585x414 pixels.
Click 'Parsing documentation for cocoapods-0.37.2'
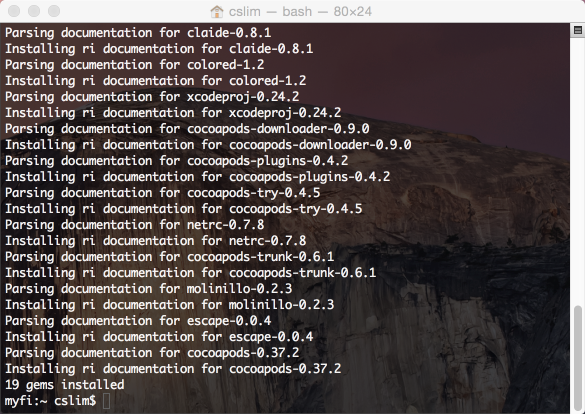click(152, 354)
